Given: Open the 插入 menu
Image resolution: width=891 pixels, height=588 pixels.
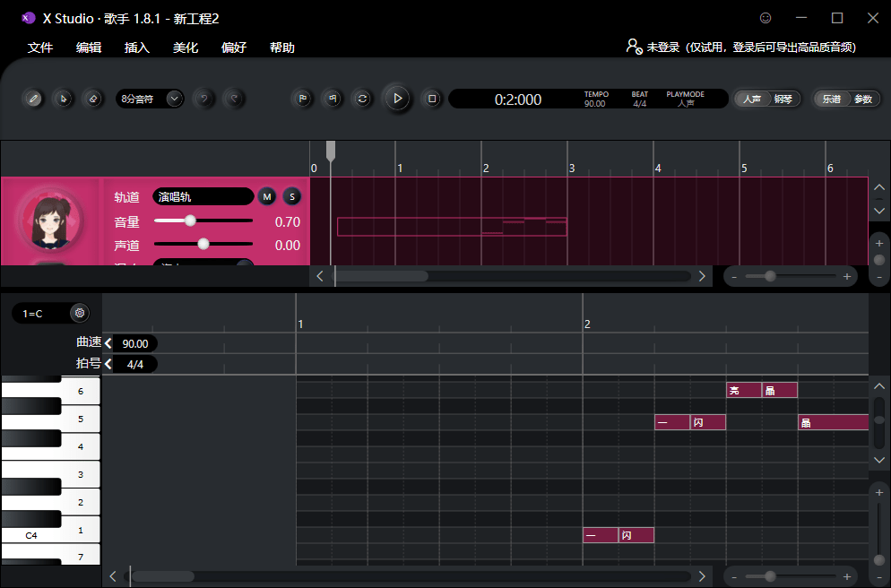Looking at the screenshot, I should click(x=136, y=48).
